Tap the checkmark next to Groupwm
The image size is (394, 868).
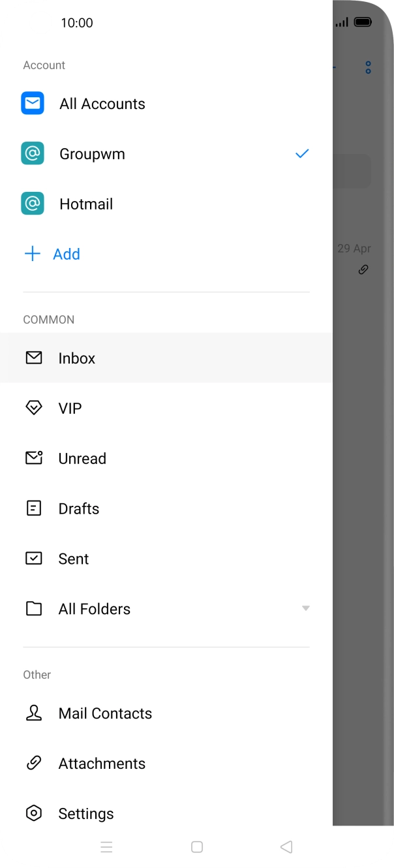click(x=301, y=153)
